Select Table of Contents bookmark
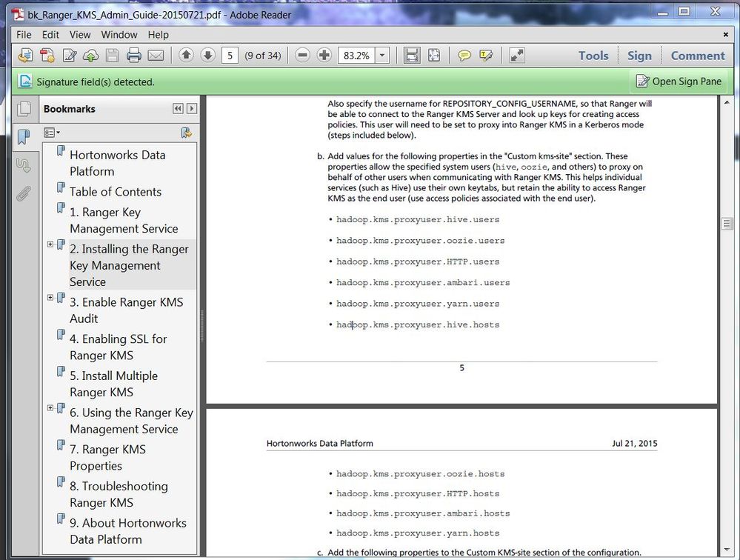 (x=116, y=192)
